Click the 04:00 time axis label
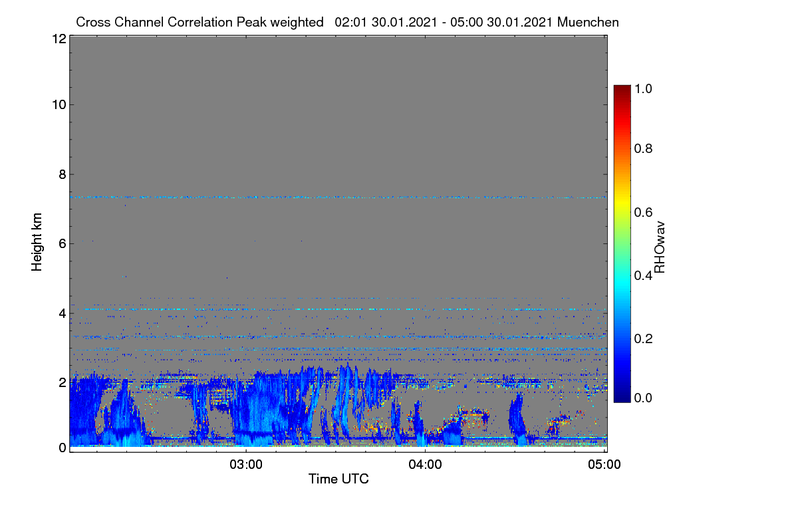798x532 pixels. click(426, 465)
